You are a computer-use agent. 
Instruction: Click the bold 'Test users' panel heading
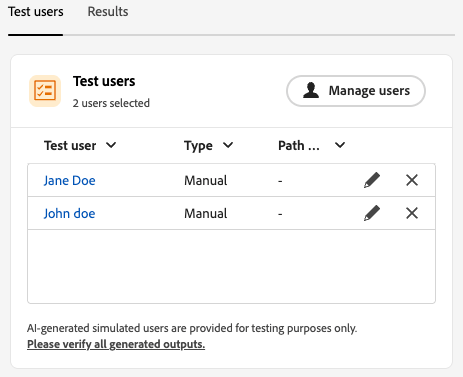[x=104, y=81]
